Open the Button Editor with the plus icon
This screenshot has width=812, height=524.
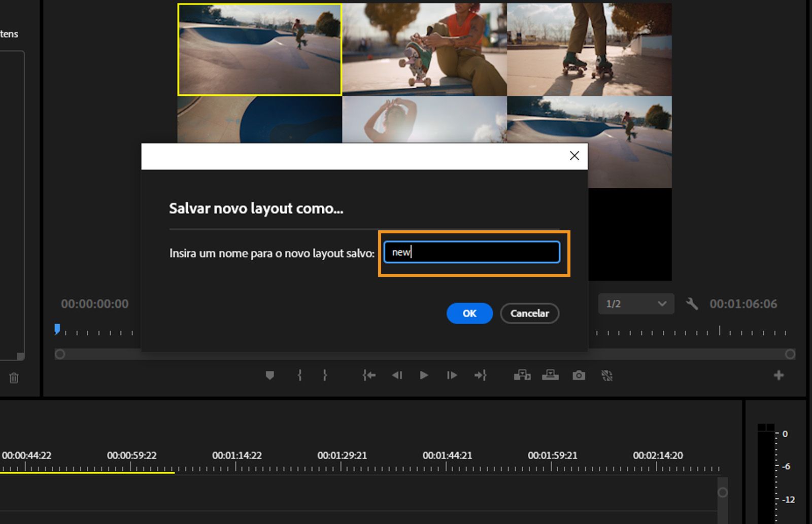[778, 375]
